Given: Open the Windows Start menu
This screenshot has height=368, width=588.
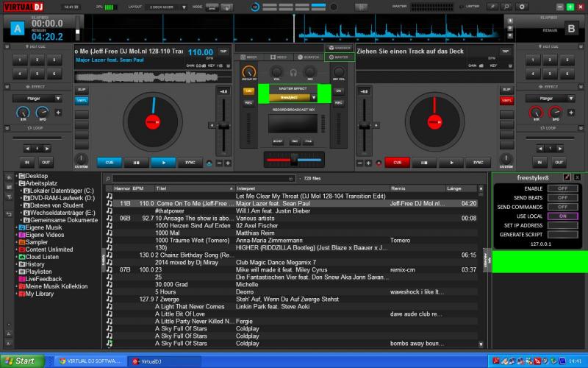Looking at the screenshot, I should point(21,361).
